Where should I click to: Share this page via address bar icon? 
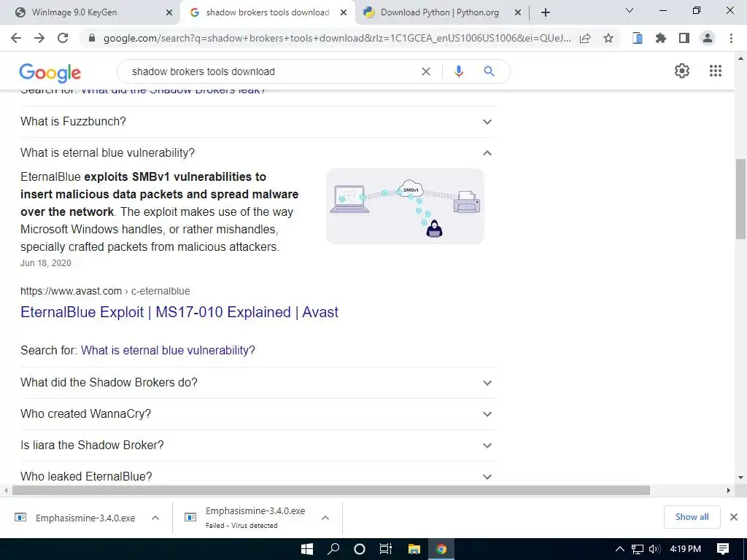(585, 38)
